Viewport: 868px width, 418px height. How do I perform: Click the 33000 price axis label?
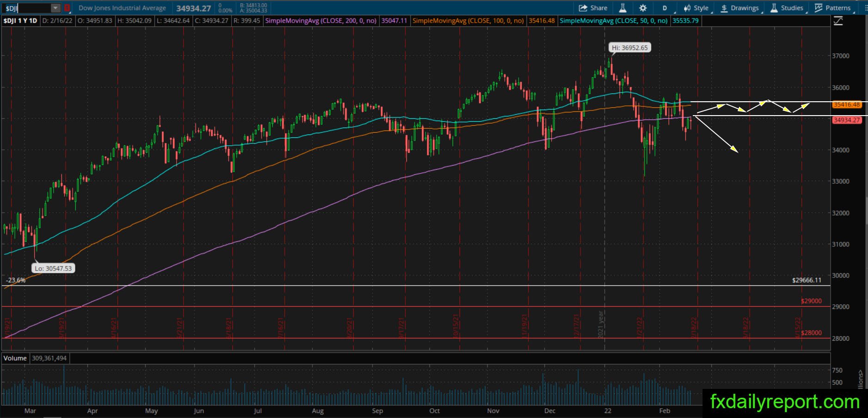[x=840, y=181]
